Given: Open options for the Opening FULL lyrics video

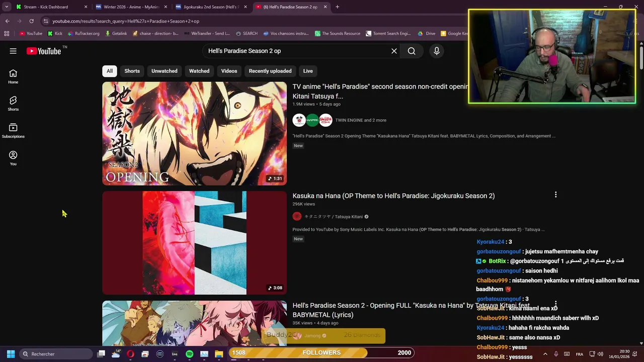Looking at the screenshot, I should (x=555, y=304).
